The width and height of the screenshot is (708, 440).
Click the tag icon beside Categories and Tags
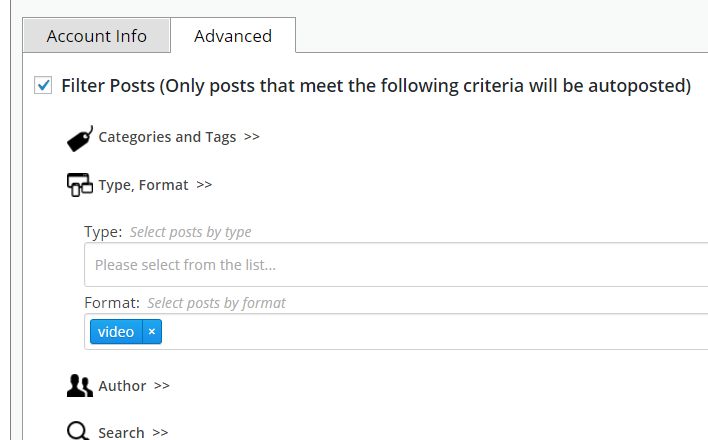tap(80, 138)
